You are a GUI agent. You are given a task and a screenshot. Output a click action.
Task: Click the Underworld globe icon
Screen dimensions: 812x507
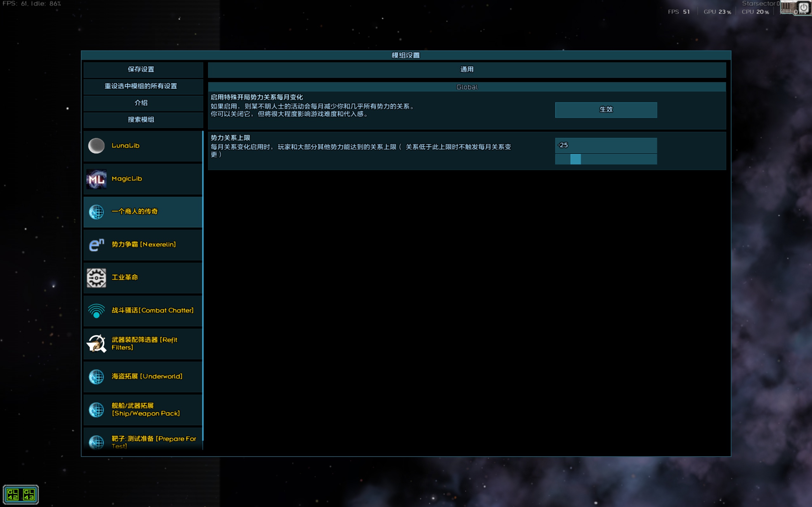coord(96,377)
